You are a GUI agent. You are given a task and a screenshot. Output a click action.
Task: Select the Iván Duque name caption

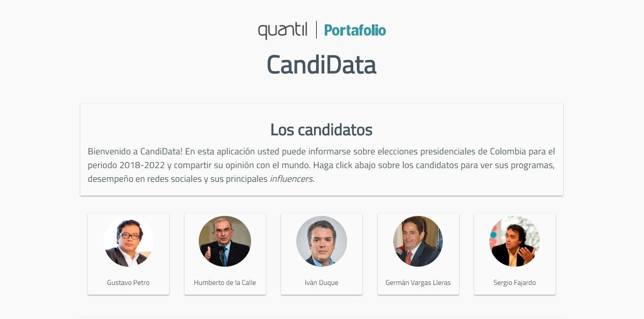[x=321, y=282]
